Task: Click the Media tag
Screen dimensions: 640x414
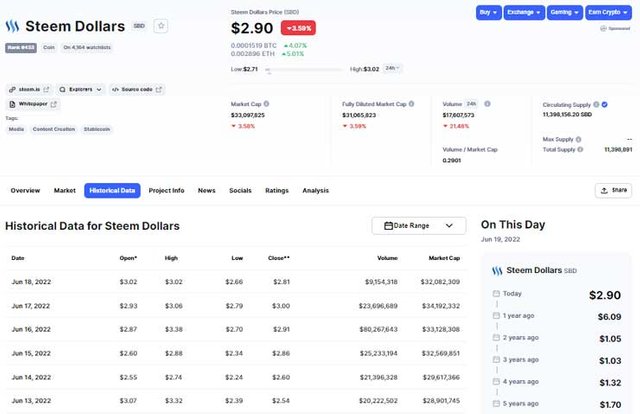Action: coord(16,129)
